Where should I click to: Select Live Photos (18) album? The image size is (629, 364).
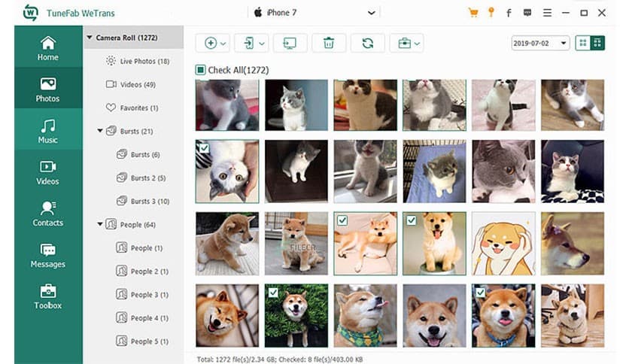pos(144,61)
